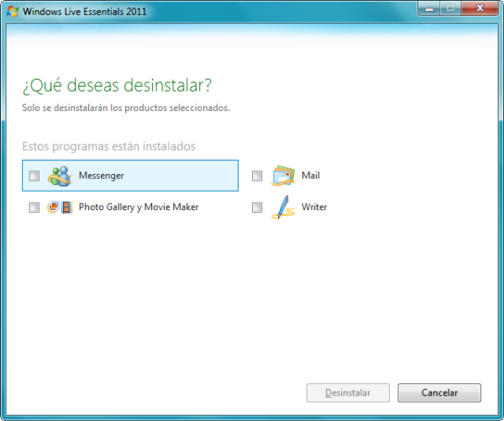504x421 pixels.
Task: Minimize the Windows Live Essentials window
Action: click(x=429, y=8)
